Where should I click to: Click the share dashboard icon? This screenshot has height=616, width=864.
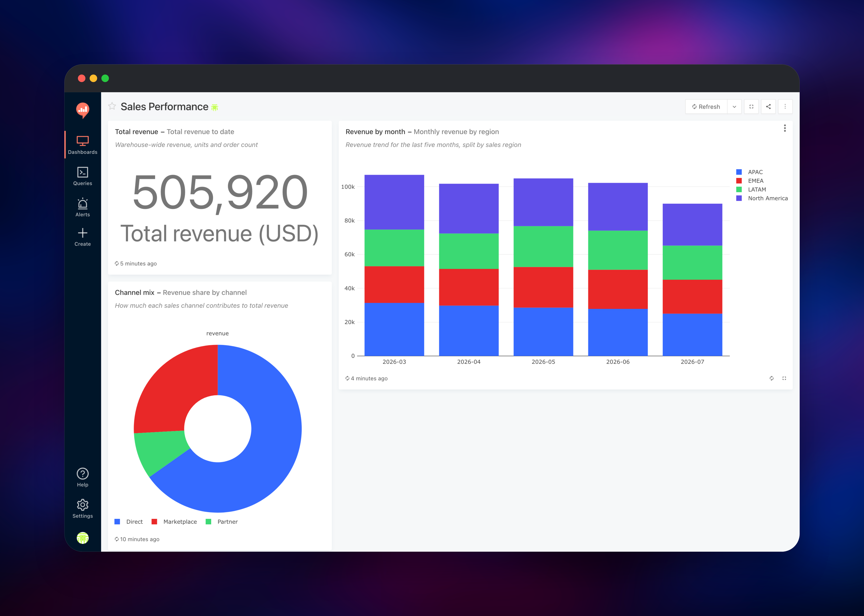click(x=768, y=107)
